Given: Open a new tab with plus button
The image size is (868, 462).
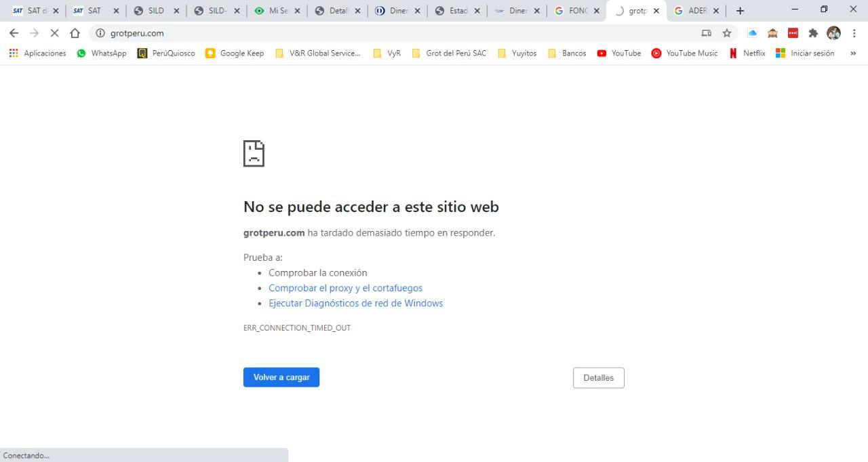Looking at the screenshot, I should (740, 11).
